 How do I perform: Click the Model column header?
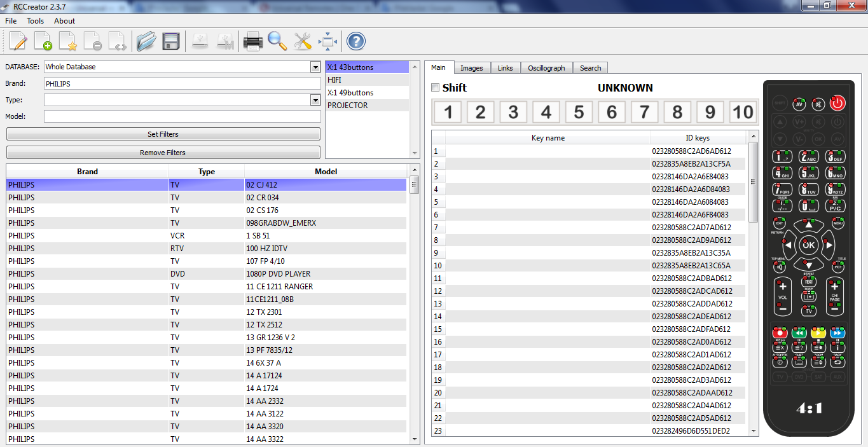(x=326, y=172)
